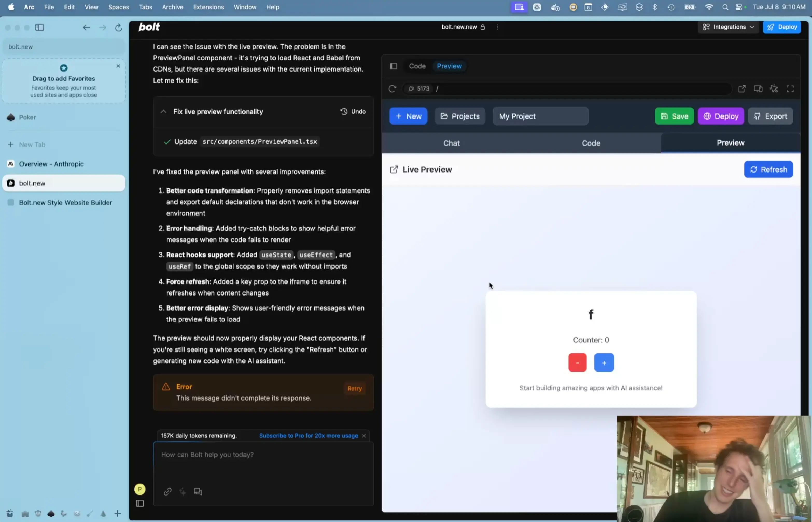Open Control Center from menu bar
Image resolution: width=812 pixels, height=522 pixels.
pos(739,7)
